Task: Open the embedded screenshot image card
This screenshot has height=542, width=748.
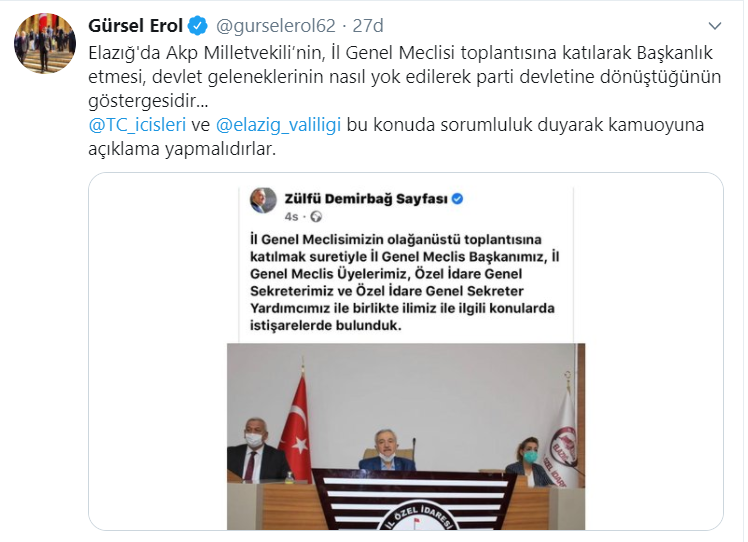Action: point(406,352)
